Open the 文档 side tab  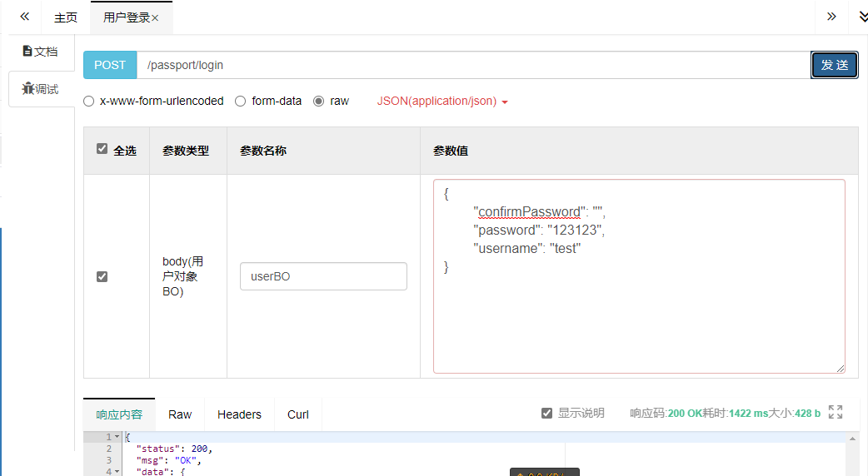pyautogui.click(x=41, y=52)
